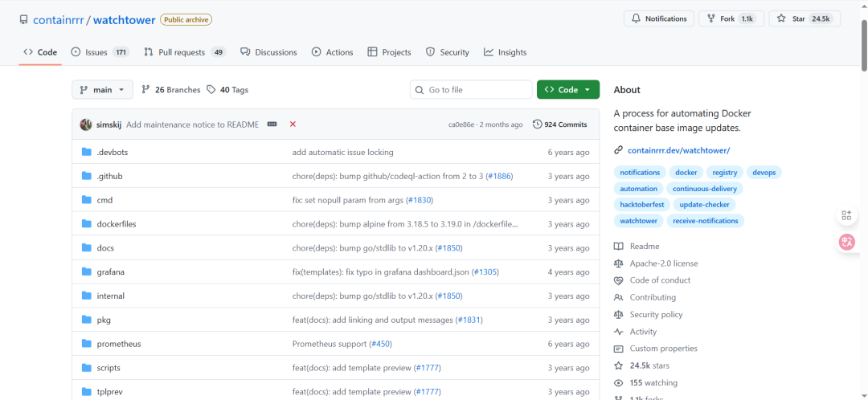Click the red failed-status X icon
Screen dimensions: 868x400
tap(293, 124)
